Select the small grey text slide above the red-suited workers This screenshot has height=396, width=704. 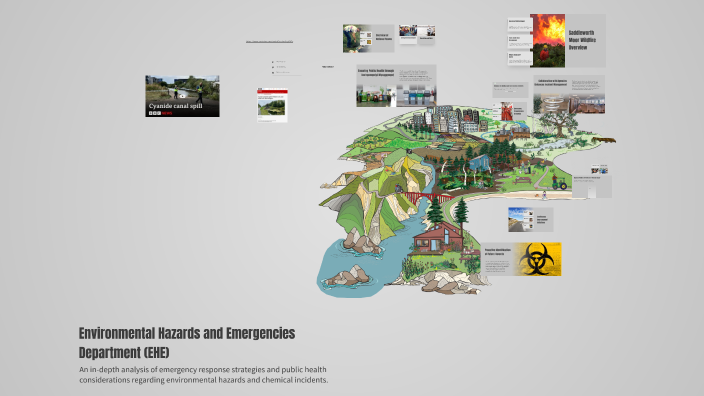[x=510, y=90]
